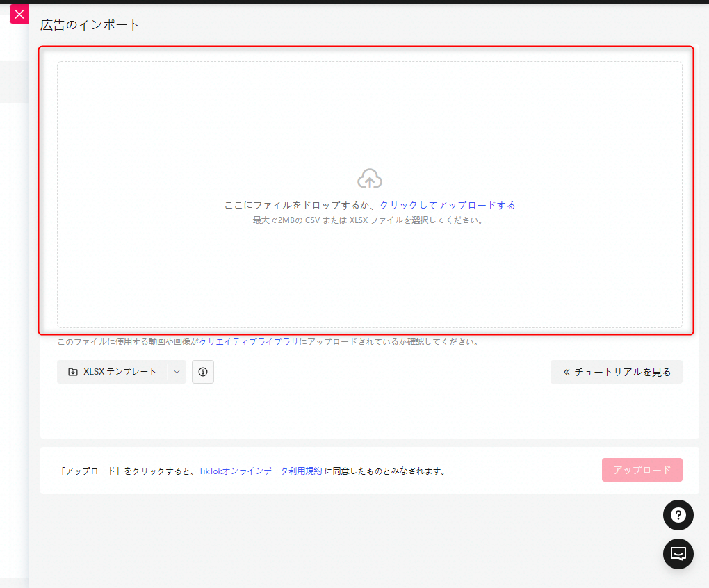Open help with the question mark icon

tap(678, 515)
